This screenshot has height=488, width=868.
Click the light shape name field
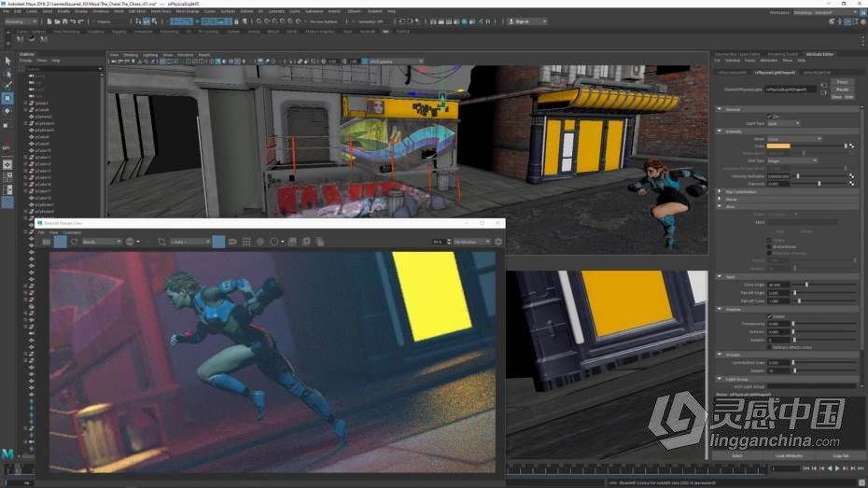(790, 89)
